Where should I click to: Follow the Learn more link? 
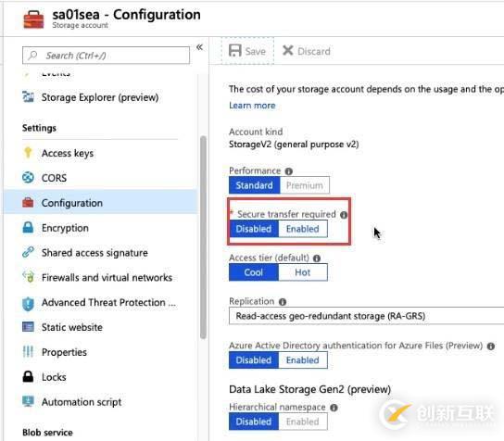pyautogui.click(x=252, y=105)
